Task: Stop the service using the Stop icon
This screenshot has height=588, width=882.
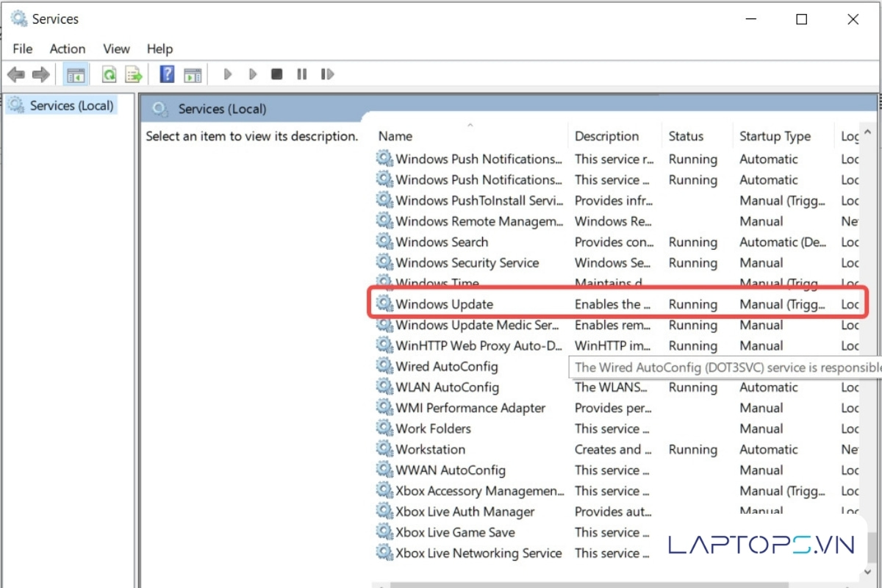Action: tap(276, 74)
